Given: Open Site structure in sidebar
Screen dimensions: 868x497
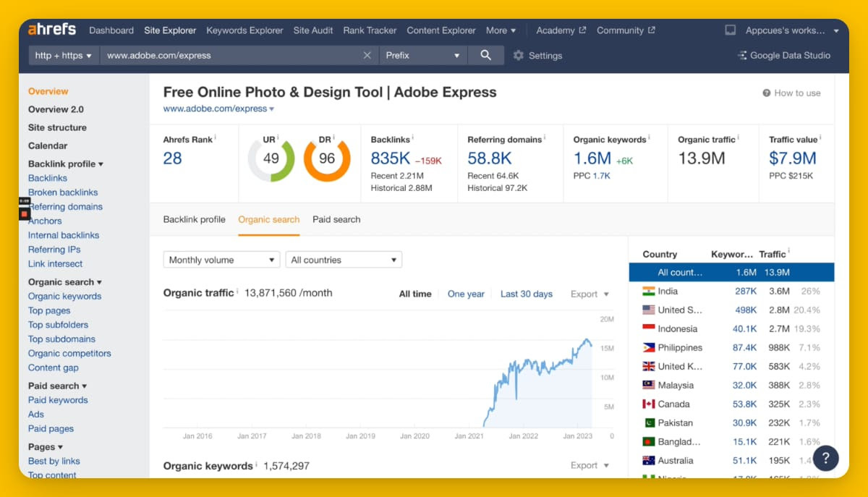Looking at the screenshot, I should tap(57, 127).
